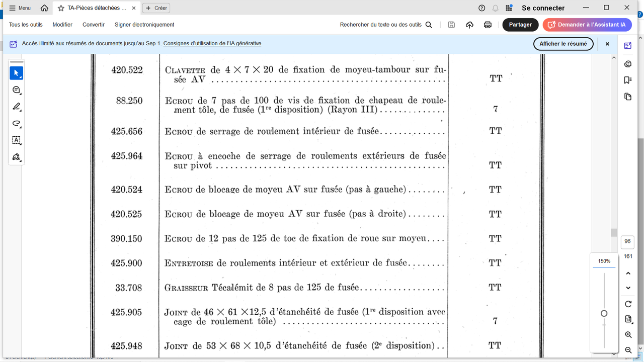The height and width of the screenshot is (362, 644).
Task: Click part number 420.524
Action: (x=127, y=190)
